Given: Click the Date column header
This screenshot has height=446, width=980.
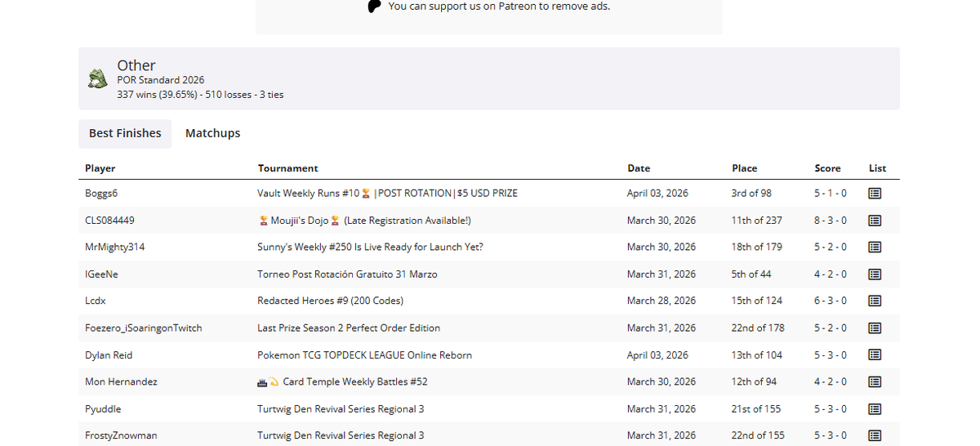Looking at the screenshot, I should 639,168.
